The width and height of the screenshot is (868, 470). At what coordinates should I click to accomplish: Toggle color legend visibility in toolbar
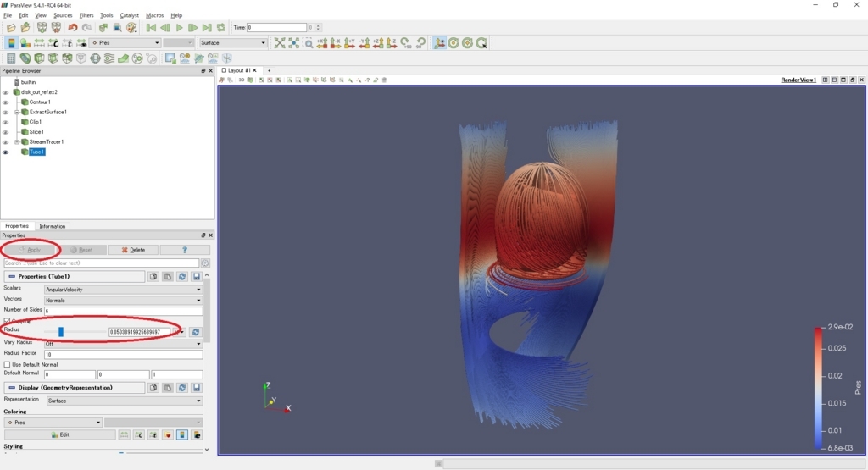coord(11,43)
